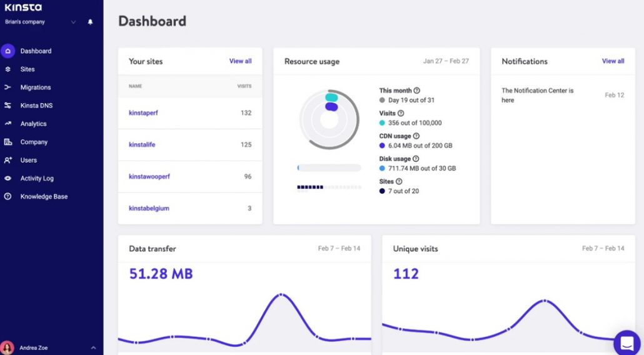Open the Sites layers icon
The width and height of the screenshot is (644, 355).
8,69
